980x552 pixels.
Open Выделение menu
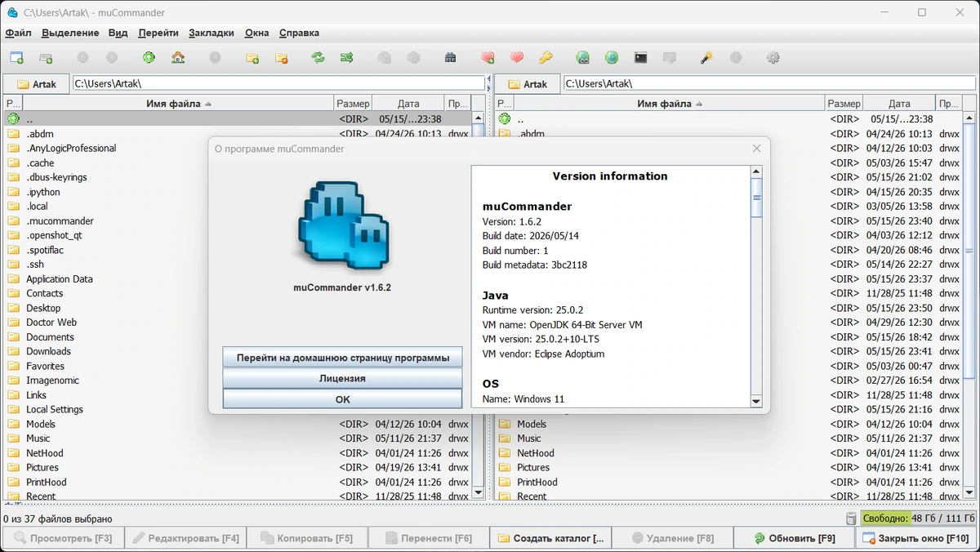tap(70, 33)
